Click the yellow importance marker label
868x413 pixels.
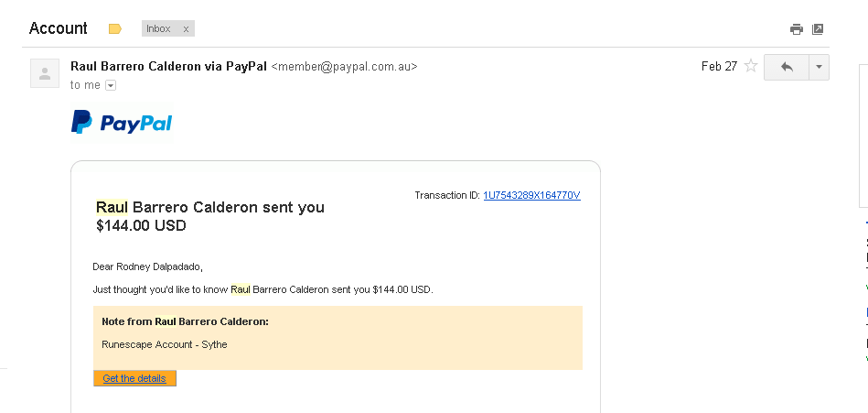[x=115, y=28]
